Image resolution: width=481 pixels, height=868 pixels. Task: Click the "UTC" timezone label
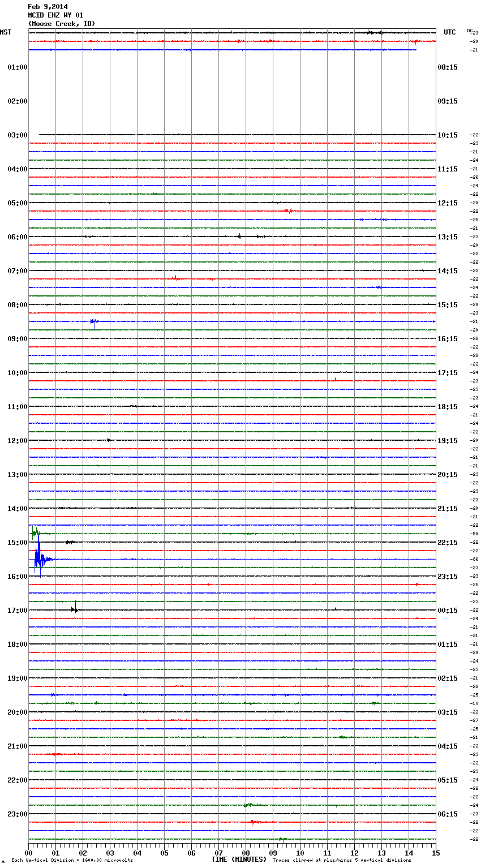[x=450, y=32]
